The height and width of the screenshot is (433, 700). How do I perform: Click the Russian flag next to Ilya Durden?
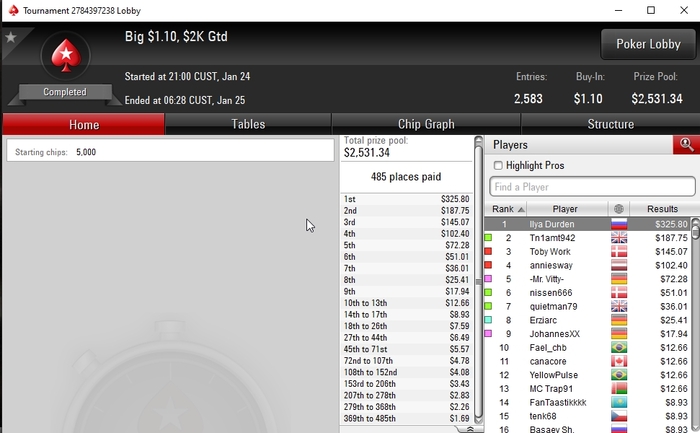point(619,224)
